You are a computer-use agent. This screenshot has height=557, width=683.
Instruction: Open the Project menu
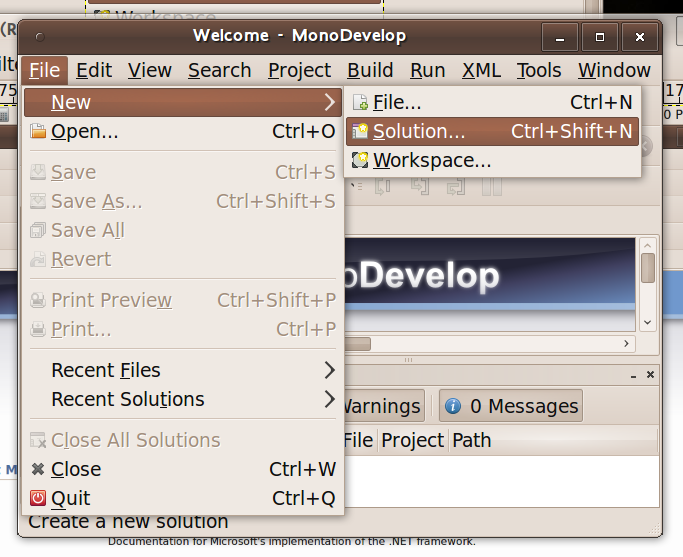click(x=299, y=70)
